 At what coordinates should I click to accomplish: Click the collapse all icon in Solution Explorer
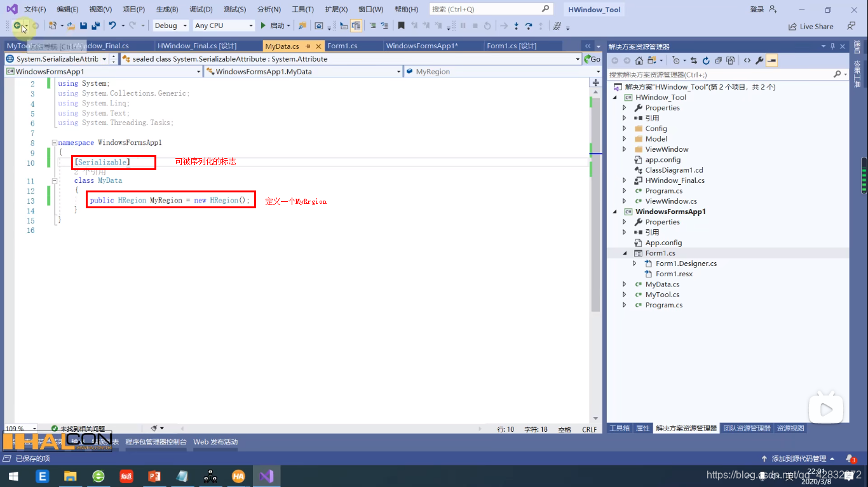718,60
